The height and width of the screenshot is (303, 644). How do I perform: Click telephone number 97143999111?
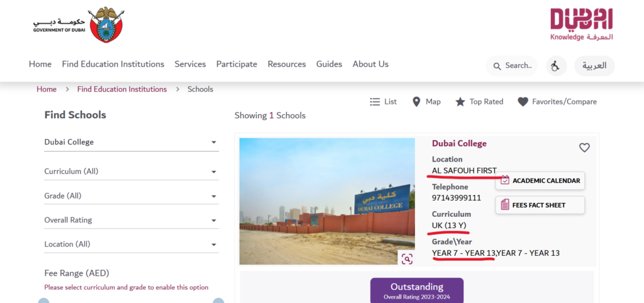(457, 198)
